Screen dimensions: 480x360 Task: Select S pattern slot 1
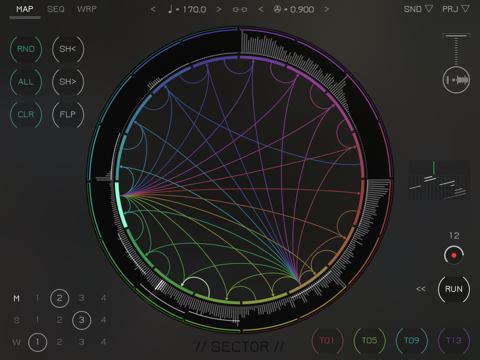click(x=37, y=320)
